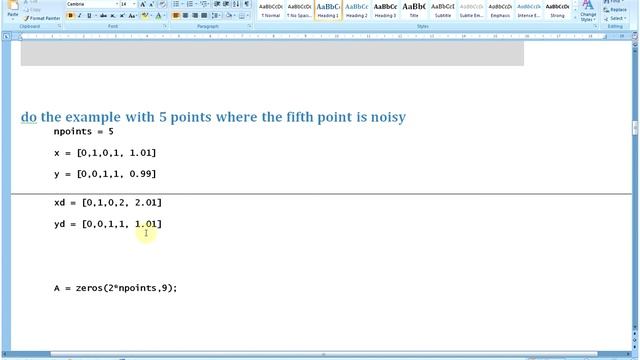Screen dimensions: 640x360
Task: Apply the text highlight color
Action: [x=144, y=16]
